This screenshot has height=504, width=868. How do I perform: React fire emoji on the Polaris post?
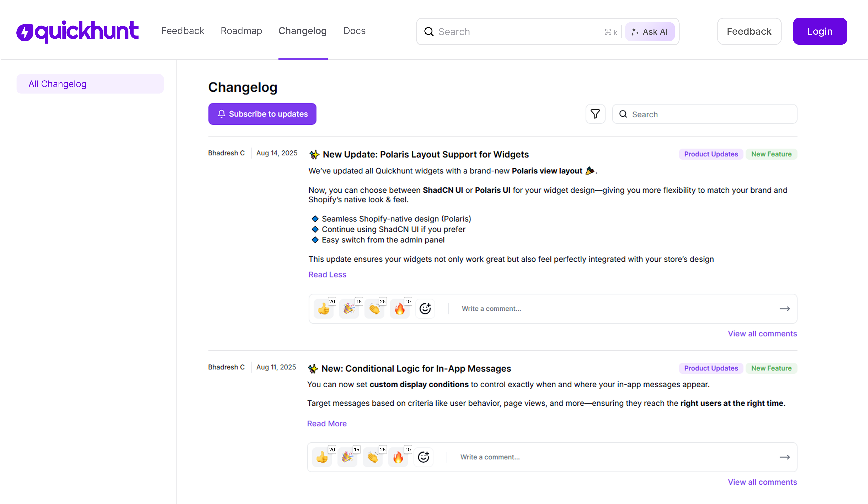pyautogui.click(x=399, y=309)
